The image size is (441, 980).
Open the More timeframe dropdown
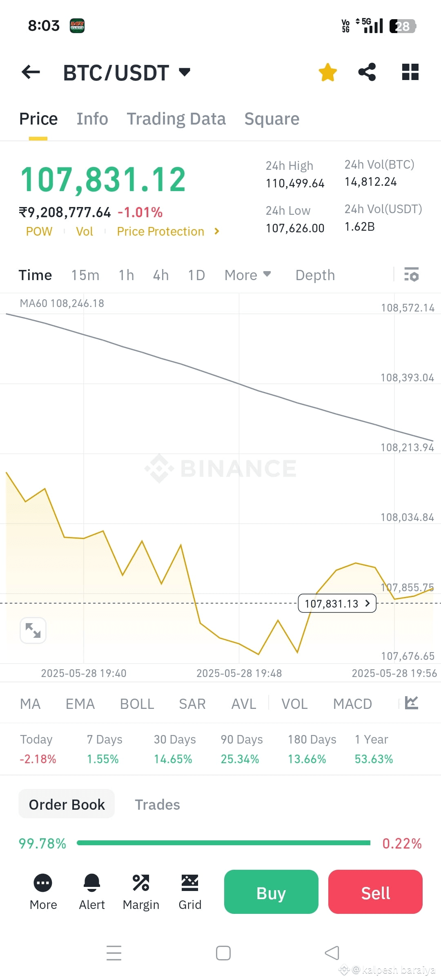[247, 275]
